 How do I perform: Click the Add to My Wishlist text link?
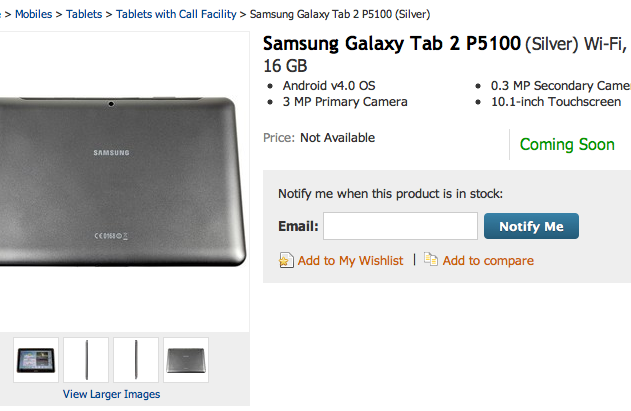(x=350, y=260)
